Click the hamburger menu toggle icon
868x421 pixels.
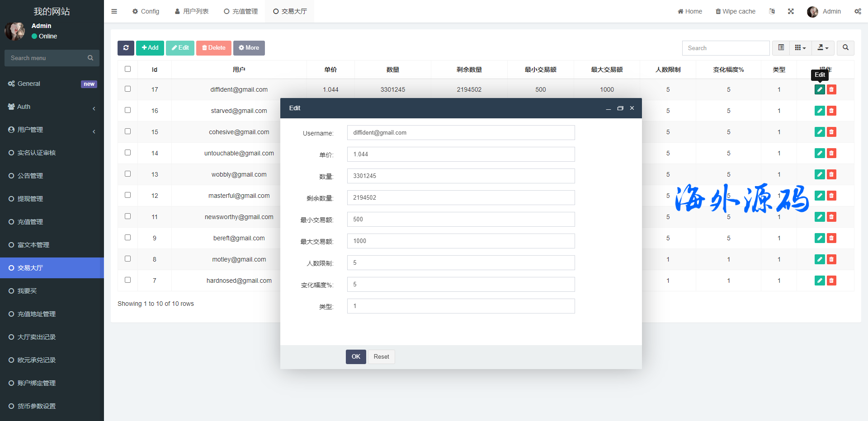pyautogui.click(x=114, y=11)
